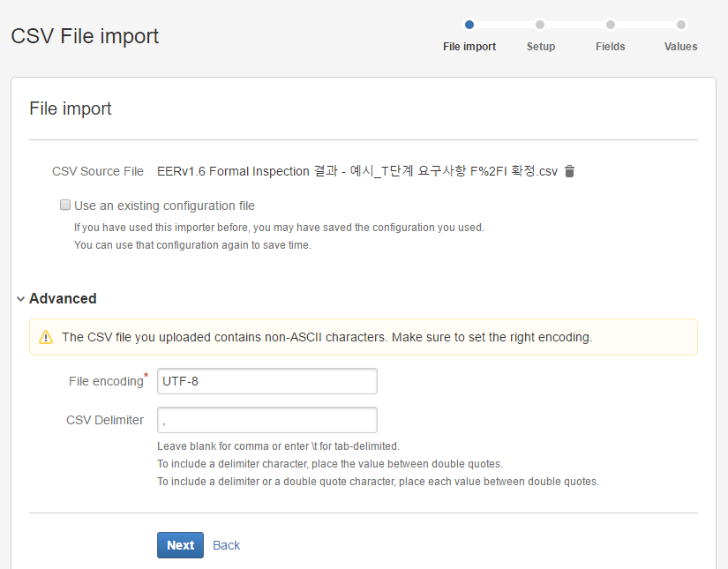Click the warning triangle in the encoding alert
The width and height of the screenshot is (728, 569).
[x=46, y=337]
